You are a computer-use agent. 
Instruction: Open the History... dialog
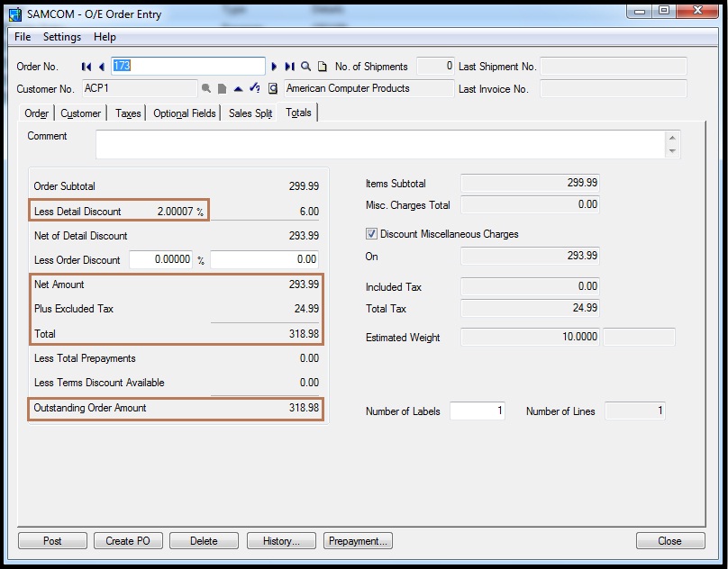(281, 541)
